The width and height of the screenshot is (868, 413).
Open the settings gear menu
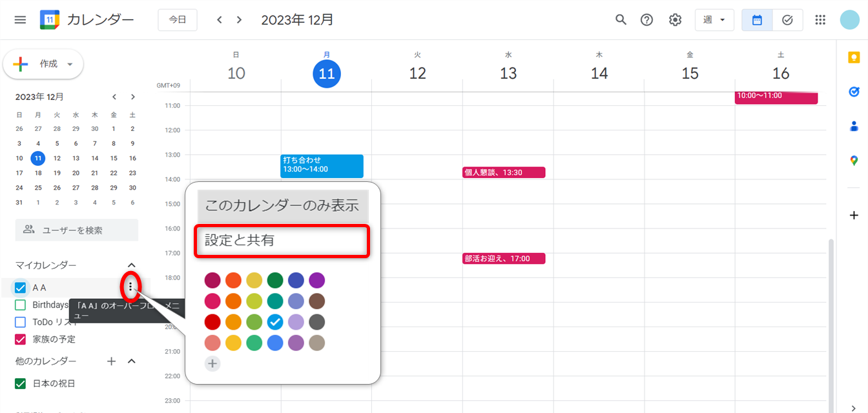(675, 20)
